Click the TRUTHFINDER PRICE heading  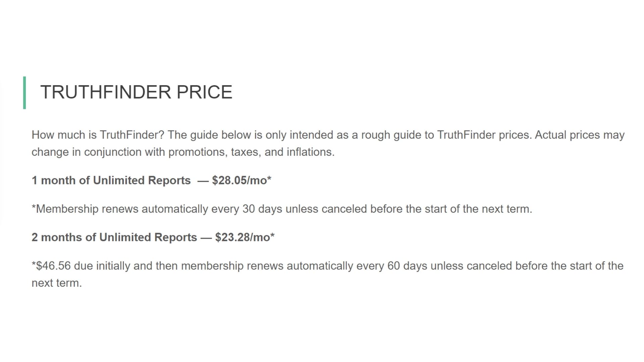(x=136, y=92)
